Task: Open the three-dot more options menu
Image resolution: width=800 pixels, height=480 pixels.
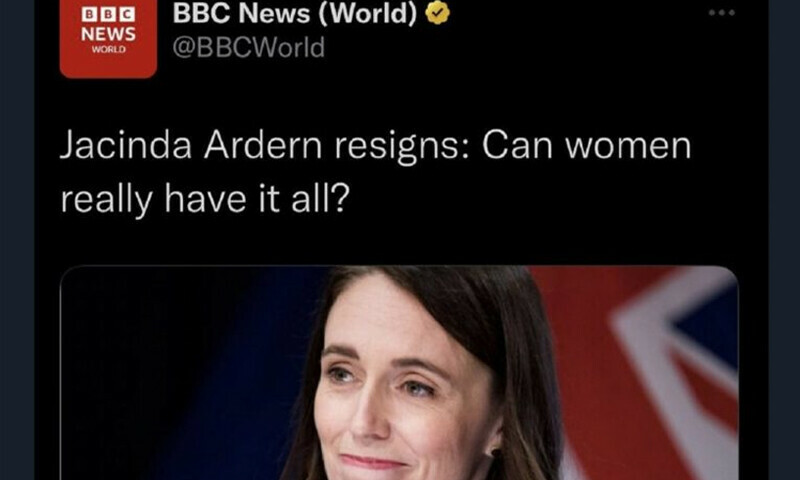Action: click(x=721, y=13)
